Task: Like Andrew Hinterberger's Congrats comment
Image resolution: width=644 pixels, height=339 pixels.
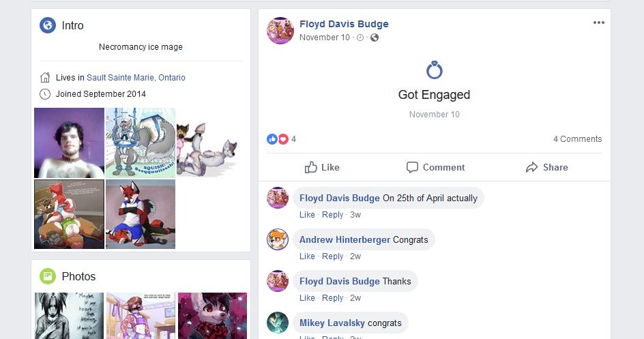Action: pyautogui.click(x=307, y=256)
